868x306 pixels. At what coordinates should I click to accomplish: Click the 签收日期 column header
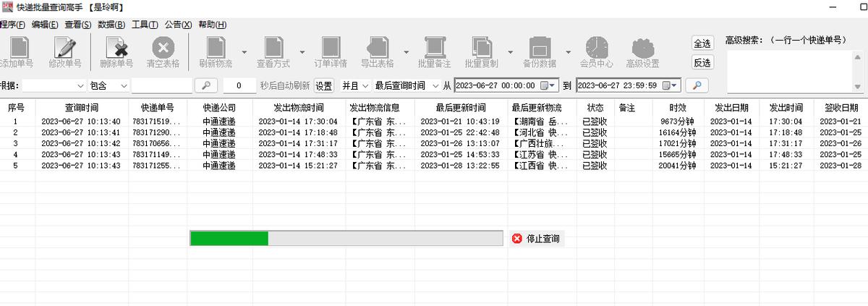(840, 107)
